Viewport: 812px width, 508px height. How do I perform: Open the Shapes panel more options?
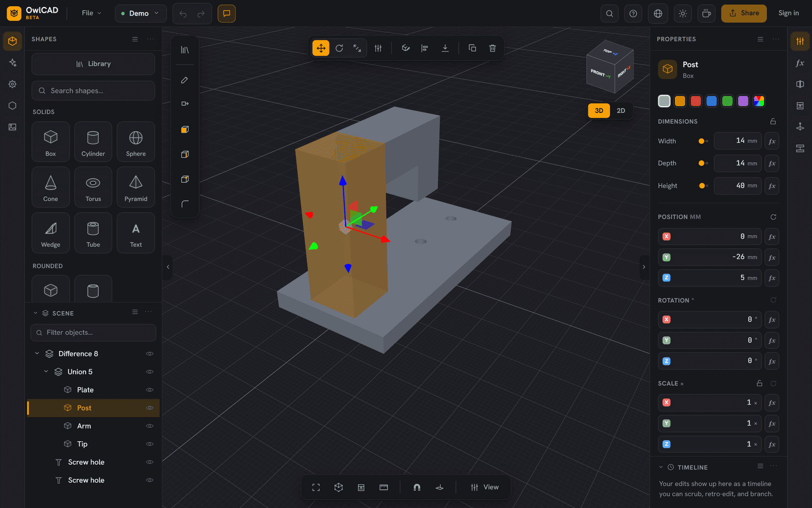150,39
